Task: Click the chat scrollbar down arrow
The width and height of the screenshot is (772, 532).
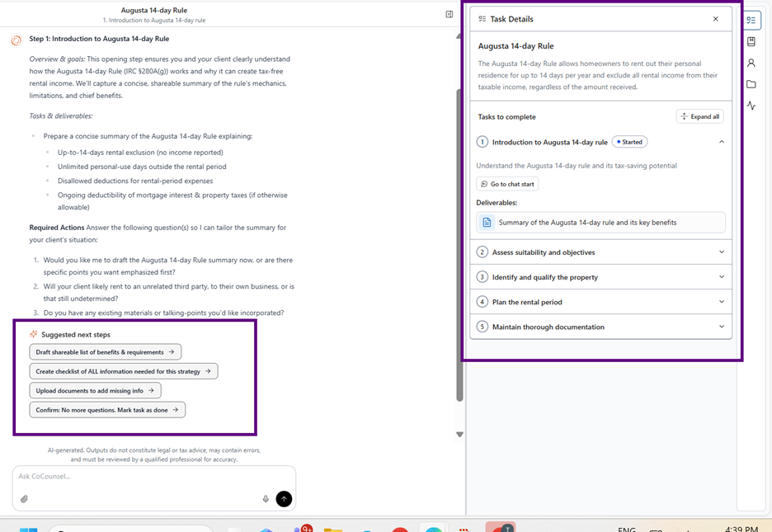Action: [x=459, y=435]
